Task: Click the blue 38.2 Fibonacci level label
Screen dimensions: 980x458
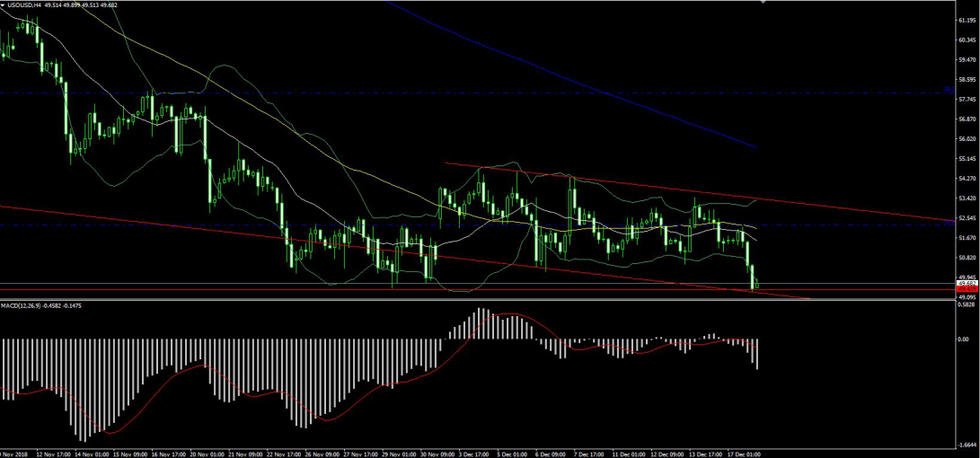Action: 948,89
